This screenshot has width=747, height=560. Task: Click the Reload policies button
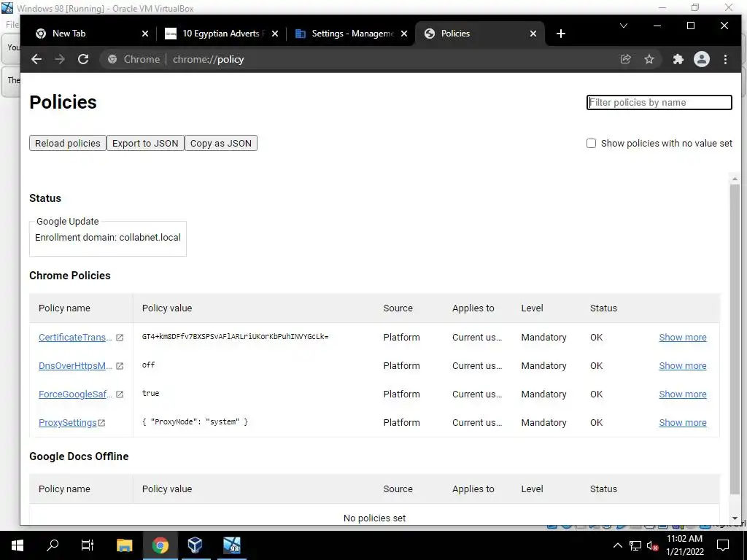pyautogui.click(x=68, y=144)
